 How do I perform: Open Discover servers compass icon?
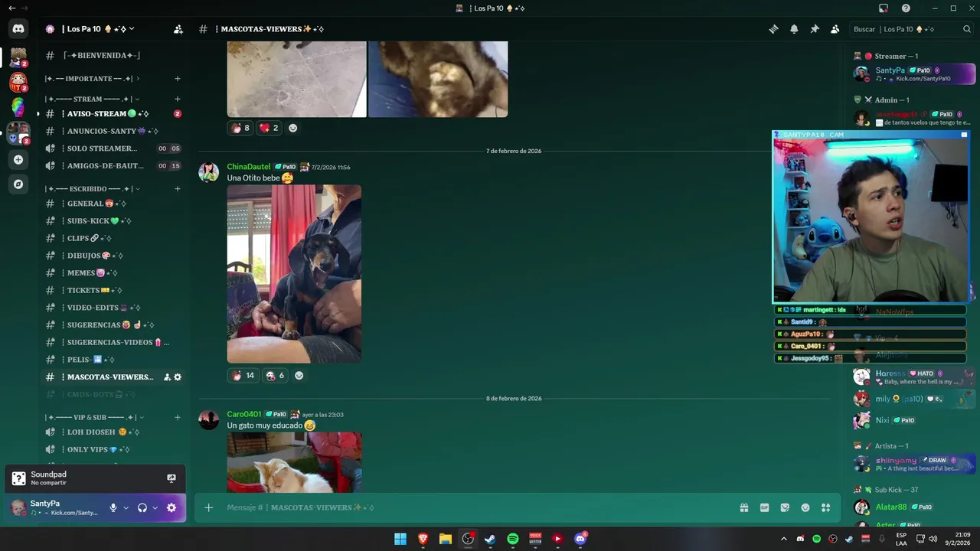(x=18, y=184)
